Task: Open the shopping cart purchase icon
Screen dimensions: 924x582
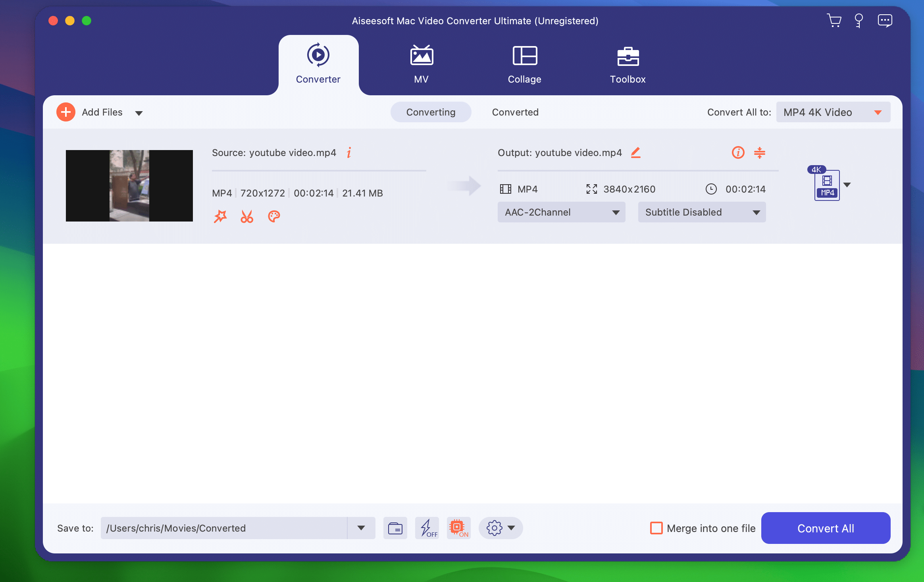Action: click(834, 20)
